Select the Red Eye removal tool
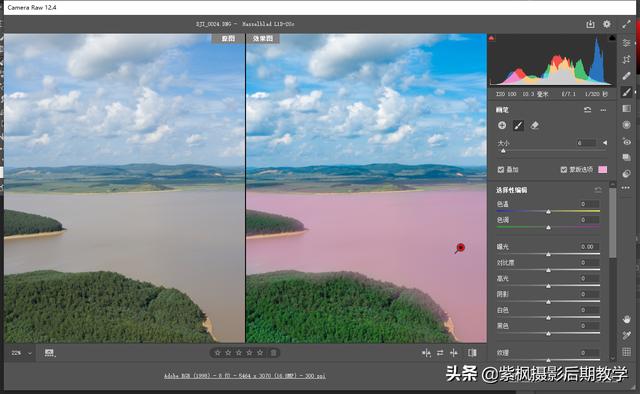The width and height of the screenshot is (640, 394). tap(627, 141)
